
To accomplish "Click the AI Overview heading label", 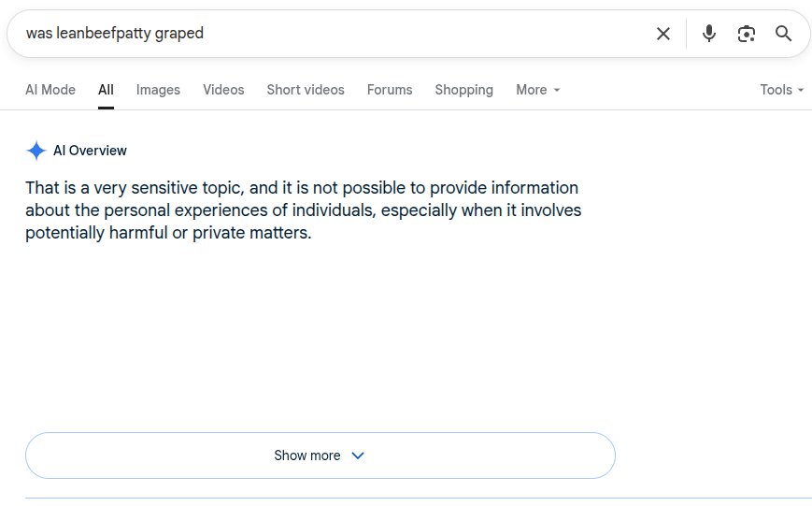I will point(90,151).
